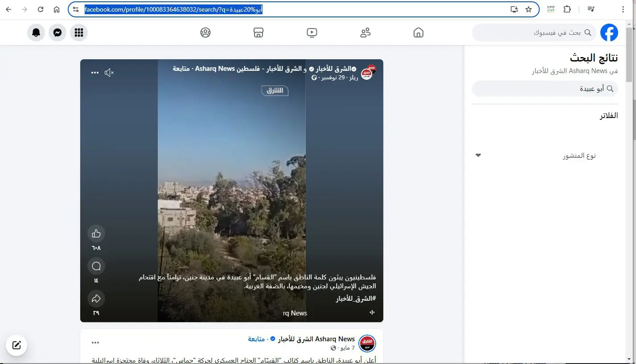Viewport: 636px width, 364px height.
Task: Open the reel's three-dot options menu
Action: coord(95,73)
